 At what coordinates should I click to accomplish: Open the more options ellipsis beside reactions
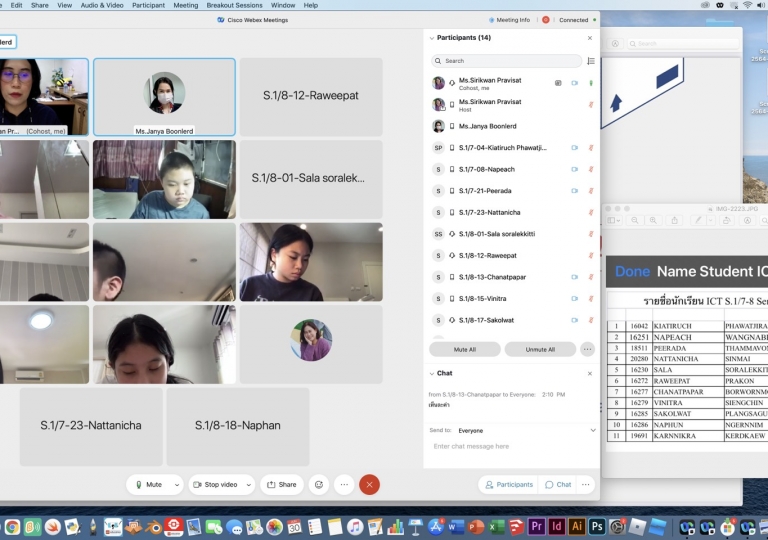344,485
